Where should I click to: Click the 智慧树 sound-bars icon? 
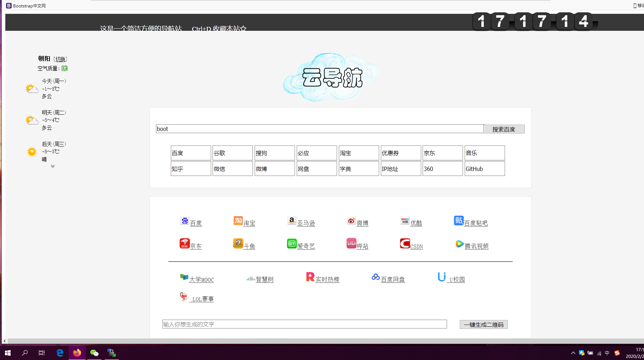[x=251, y=279]
